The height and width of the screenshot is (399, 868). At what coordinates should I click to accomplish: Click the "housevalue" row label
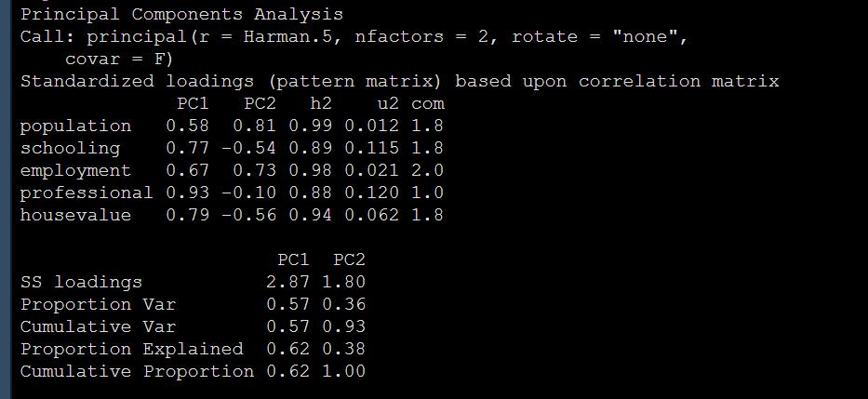point(75,215)
